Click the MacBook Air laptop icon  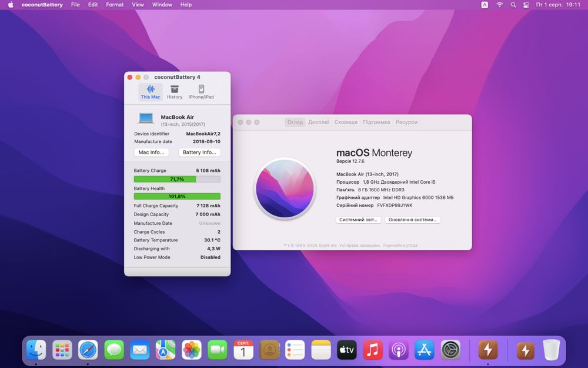tap(145, 118)
